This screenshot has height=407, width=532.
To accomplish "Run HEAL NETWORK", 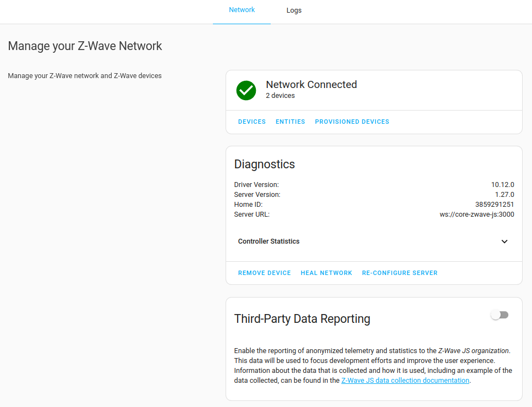I will pos(326,273).
